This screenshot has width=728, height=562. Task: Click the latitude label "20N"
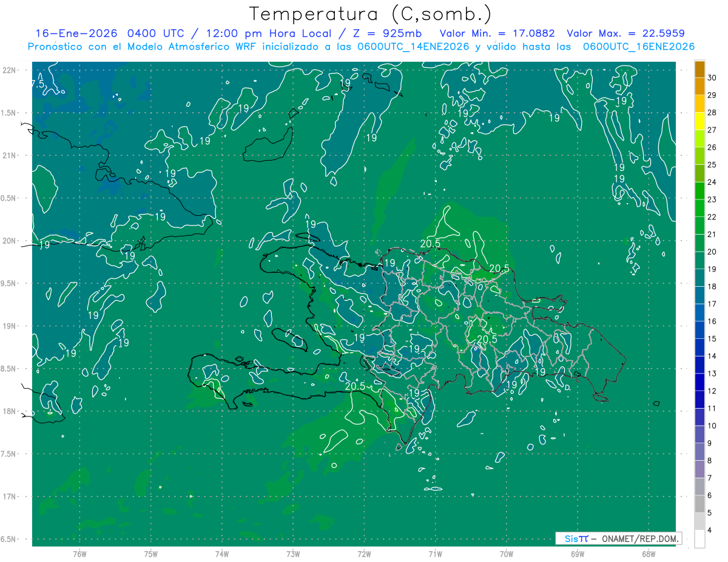click(x=10, y=241)
